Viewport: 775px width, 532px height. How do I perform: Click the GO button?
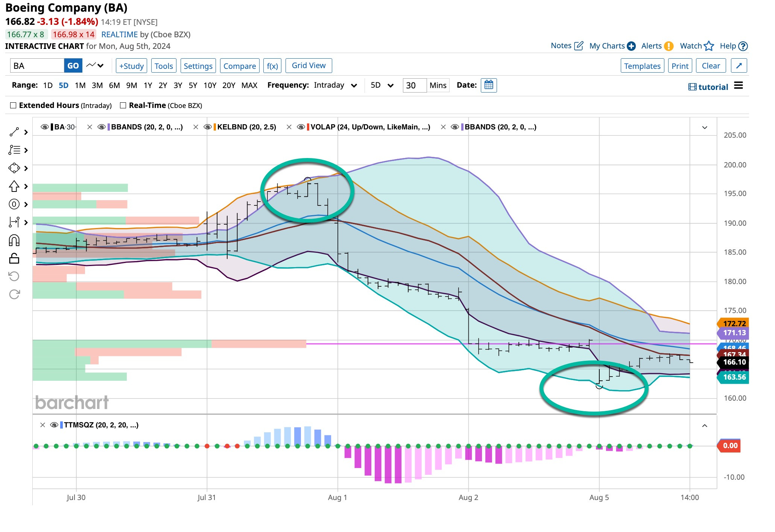click(73, 66)
